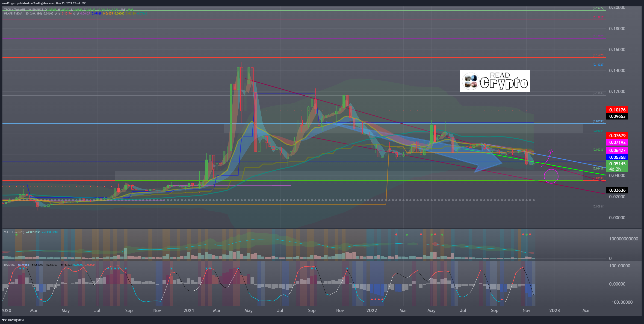Viewport: 644px width, 324px height.
Task: Click the magenta 0.06427 price axis label
Action: [617, 150]
